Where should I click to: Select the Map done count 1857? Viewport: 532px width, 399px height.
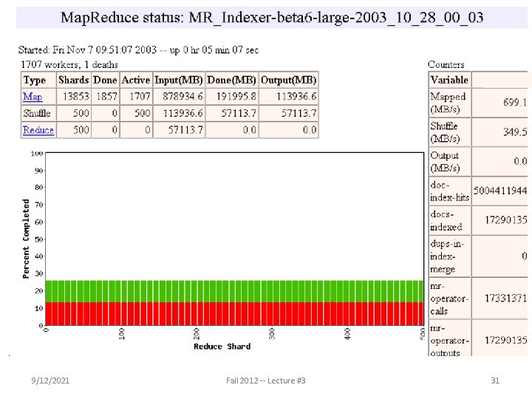coord(106,97)
